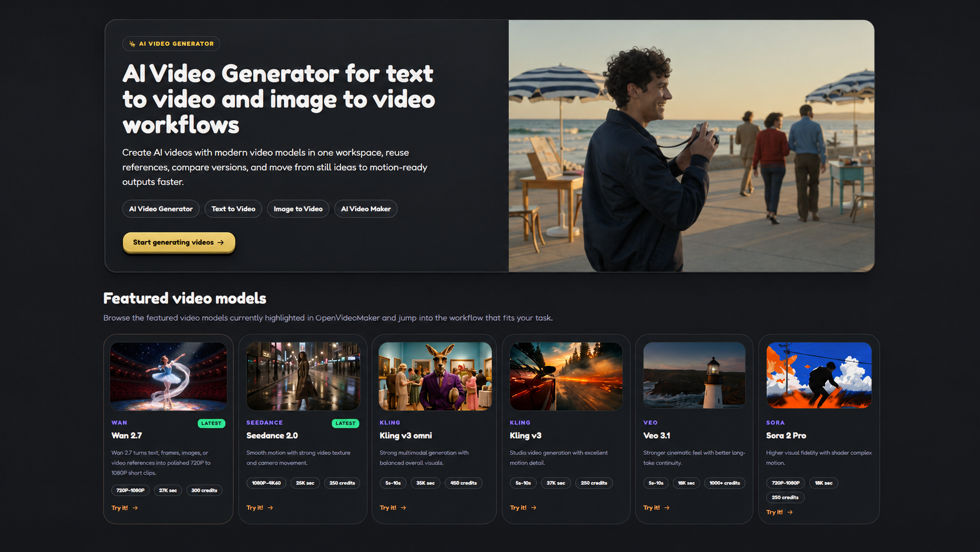Screen dimensions: 980x552
Task: Open the Seedance 2.0 rainy street thumbnail
Action: (x=303, y=376)
